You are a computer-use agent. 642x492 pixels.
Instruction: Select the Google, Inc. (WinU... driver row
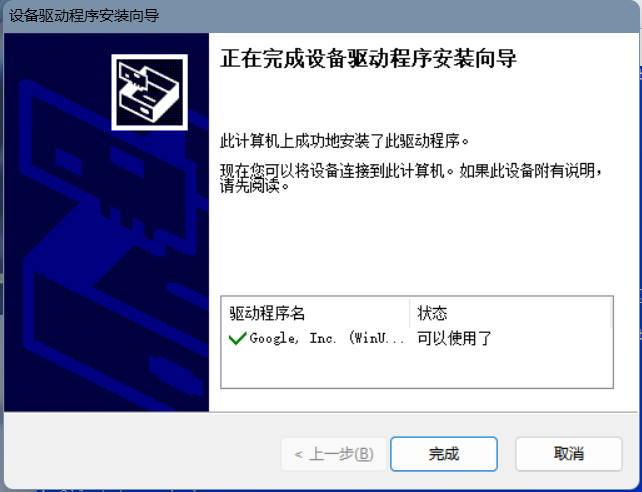click(x=417, y=339)
